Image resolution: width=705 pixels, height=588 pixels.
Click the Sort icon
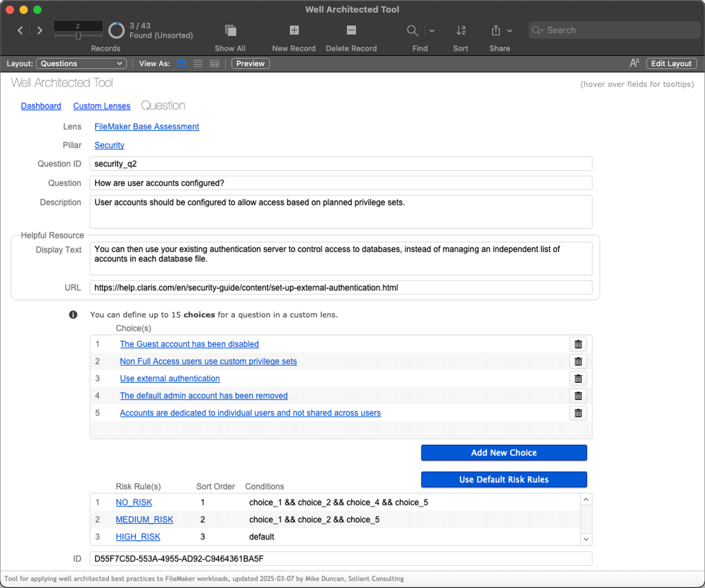point(461,30)
